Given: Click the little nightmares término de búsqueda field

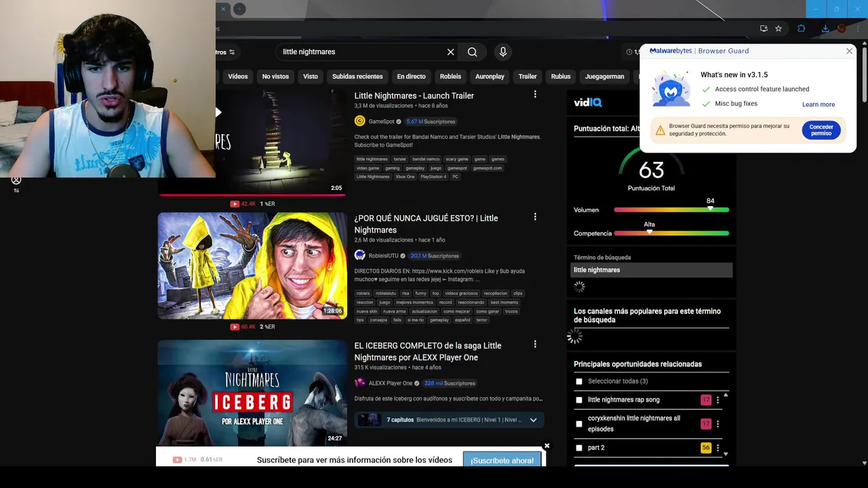Looking at the screenshot, I should click(x=651, y=270).
